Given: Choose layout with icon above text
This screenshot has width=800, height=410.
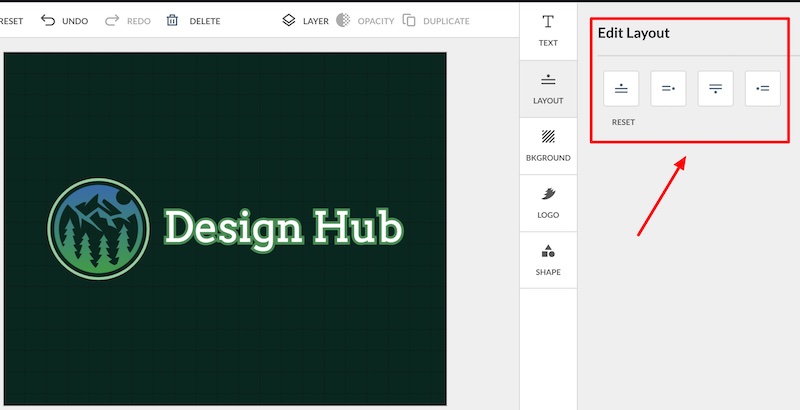Looking at the screenshot, I should pyautogui.click(x=621, y=89).
